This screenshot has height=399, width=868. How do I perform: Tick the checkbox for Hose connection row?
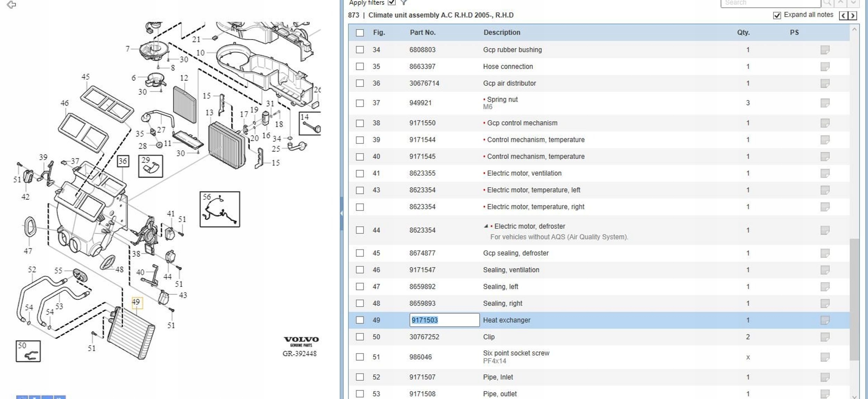coord(360,66)
